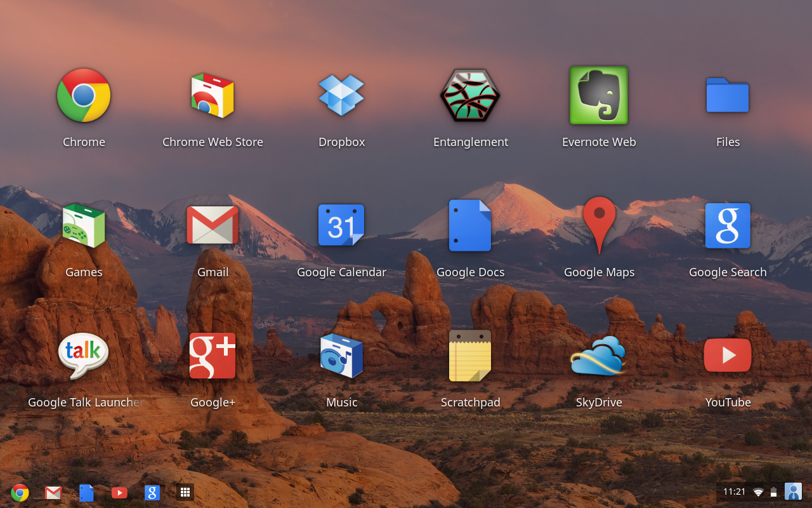Click the Google Search shelf icon
Screen dimensions: 812x508
coord(152,492)
